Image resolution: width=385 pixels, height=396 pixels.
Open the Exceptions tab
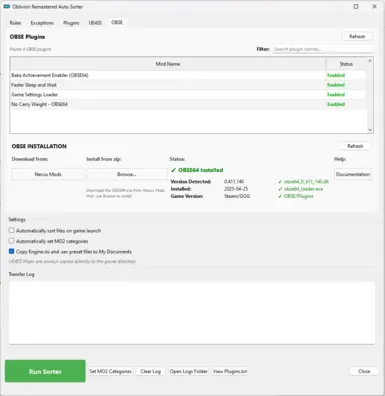(42, 23)
